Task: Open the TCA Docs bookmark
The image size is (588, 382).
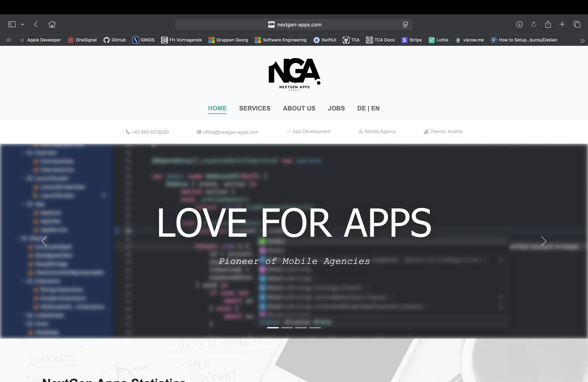Action: tap(380, 40)
